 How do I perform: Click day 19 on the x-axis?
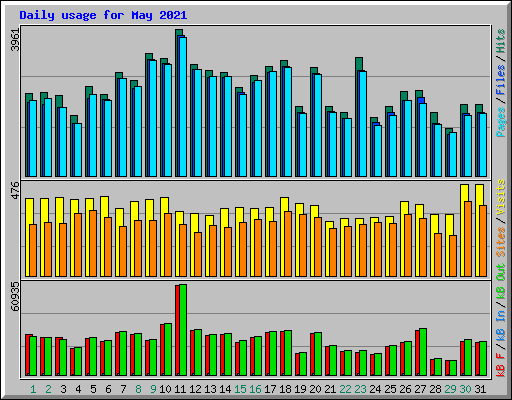(x=300, y=389)
